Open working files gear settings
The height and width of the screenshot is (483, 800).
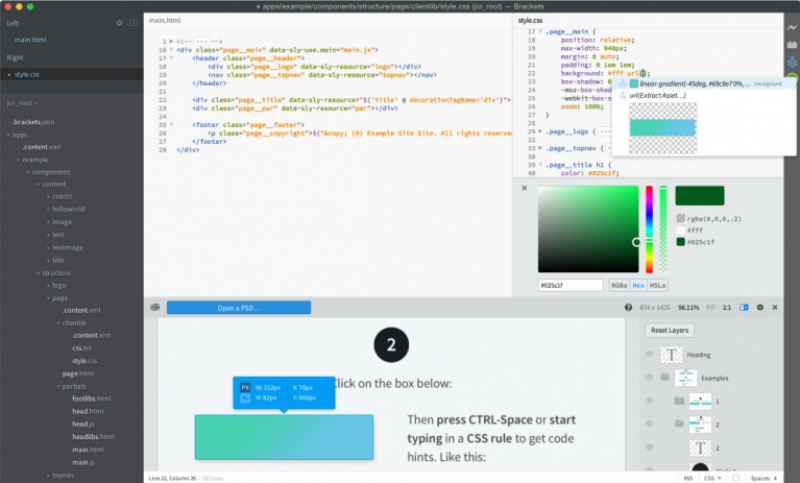click(120, 21)
